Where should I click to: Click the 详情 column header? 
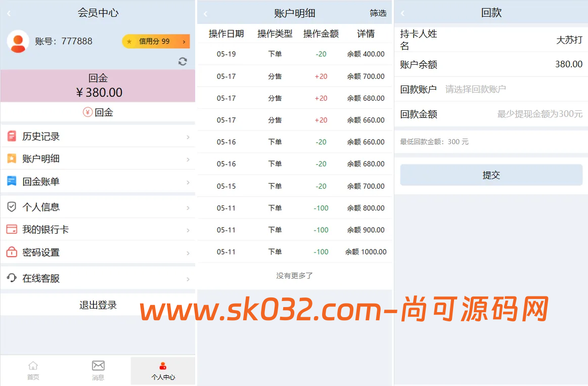point(366,34)
